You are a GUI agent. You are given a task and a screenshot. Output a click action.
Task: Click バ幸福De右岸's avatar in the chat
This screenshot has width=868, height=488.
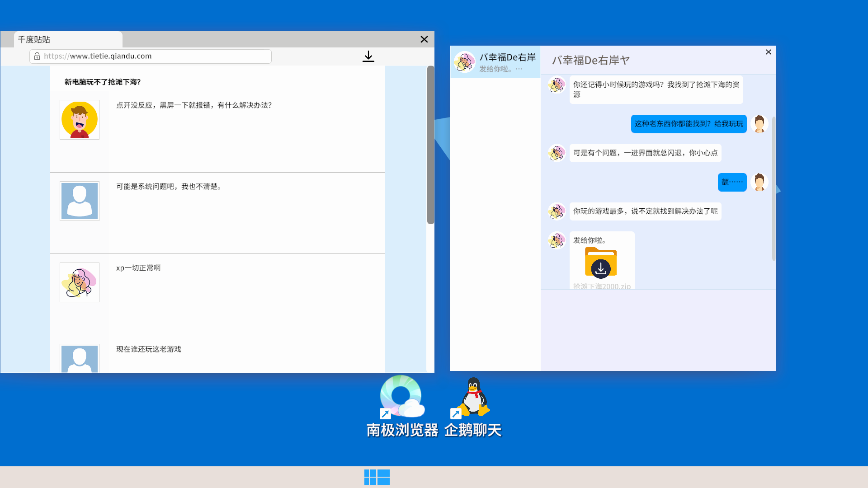[556, 84]
